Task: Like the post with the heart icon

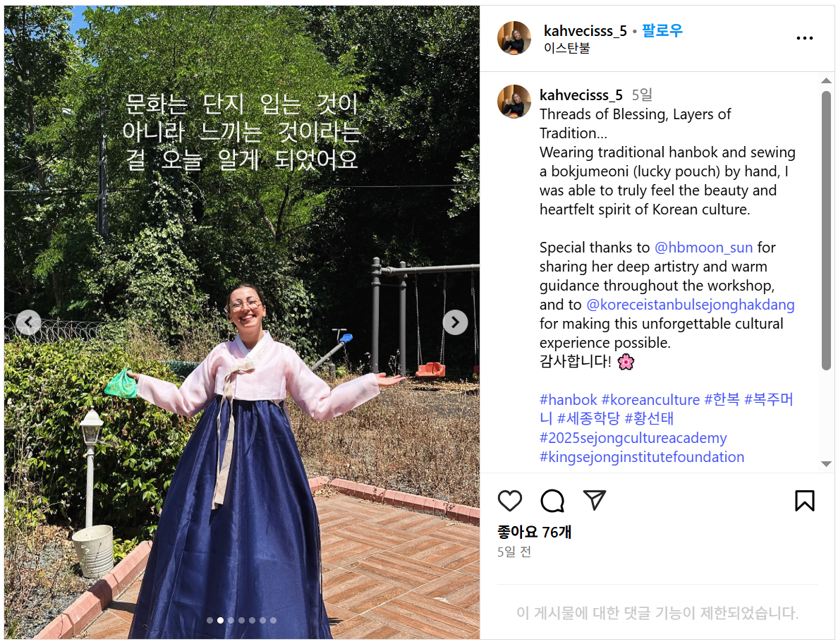Action: (509, 501)
